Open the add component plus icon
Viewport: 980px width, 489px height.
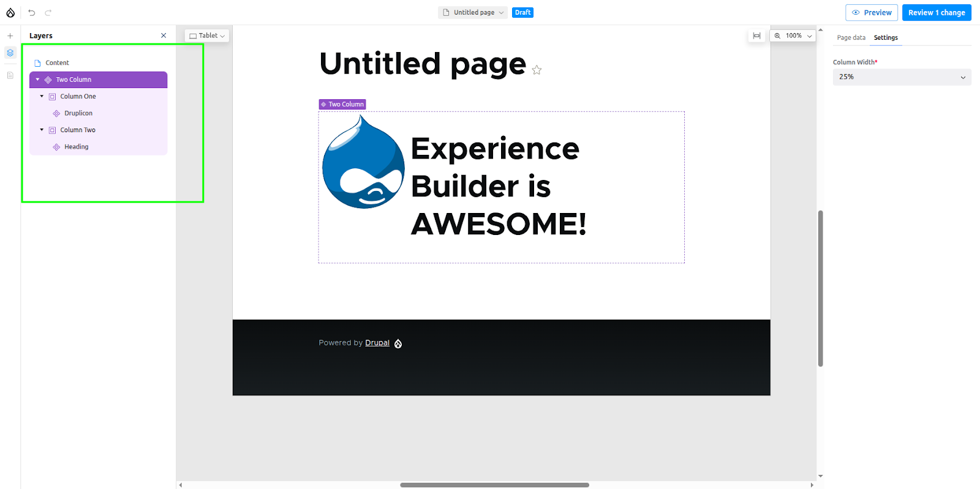click(x=10, y=35)
